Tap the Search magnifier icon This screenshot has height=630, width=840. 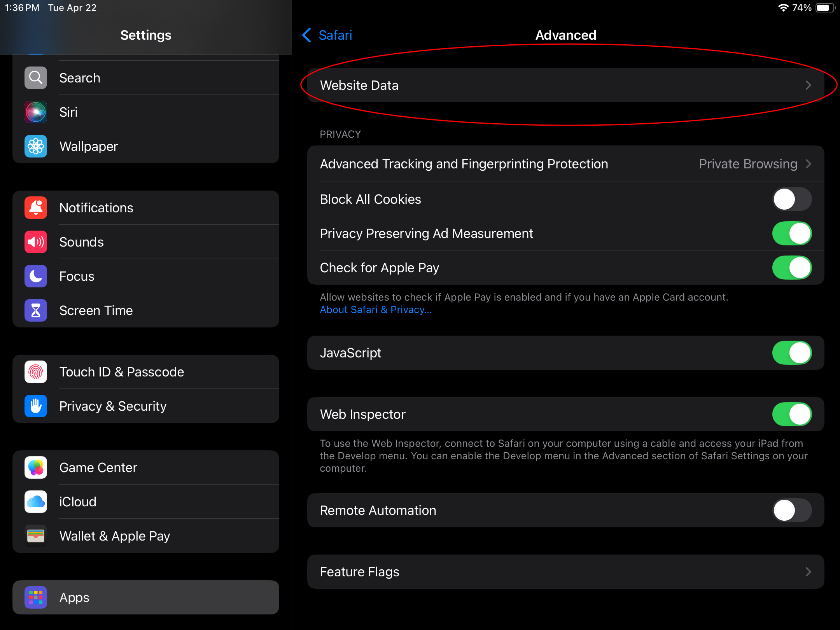[36, 78]
